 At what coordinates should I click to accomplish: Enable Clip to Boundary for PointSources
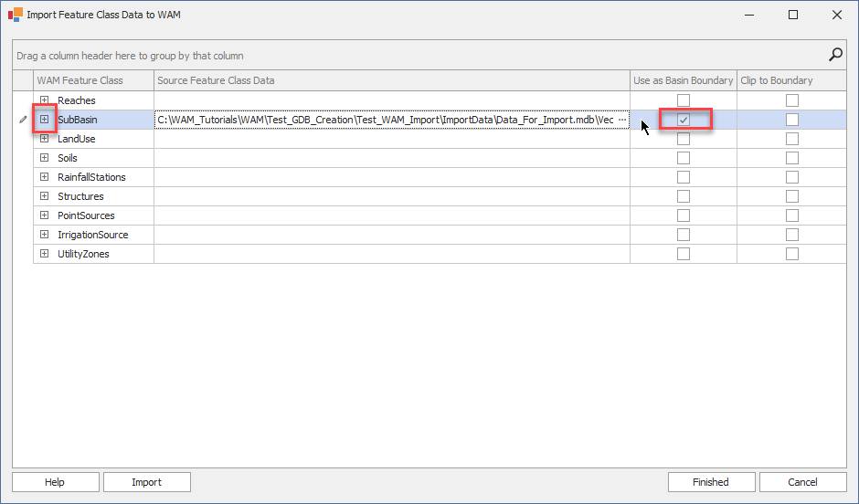pyautogui.click(x=792, y=215)
